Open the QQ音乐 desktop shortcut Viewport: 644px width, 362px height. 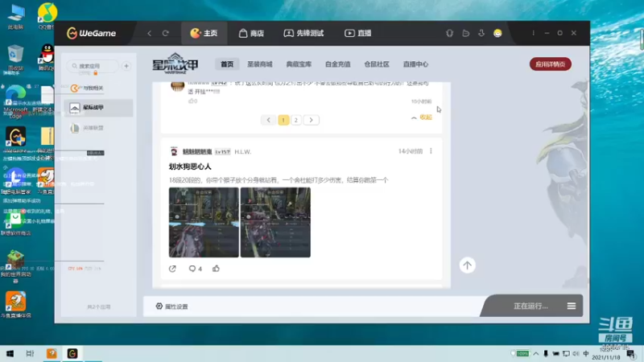click(x=47, y=16)
